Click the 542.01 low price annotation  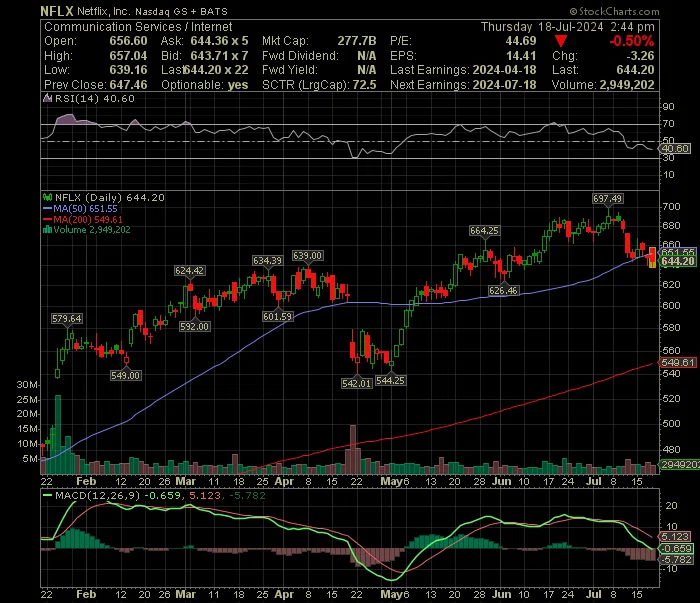click(x=357, y=383)
